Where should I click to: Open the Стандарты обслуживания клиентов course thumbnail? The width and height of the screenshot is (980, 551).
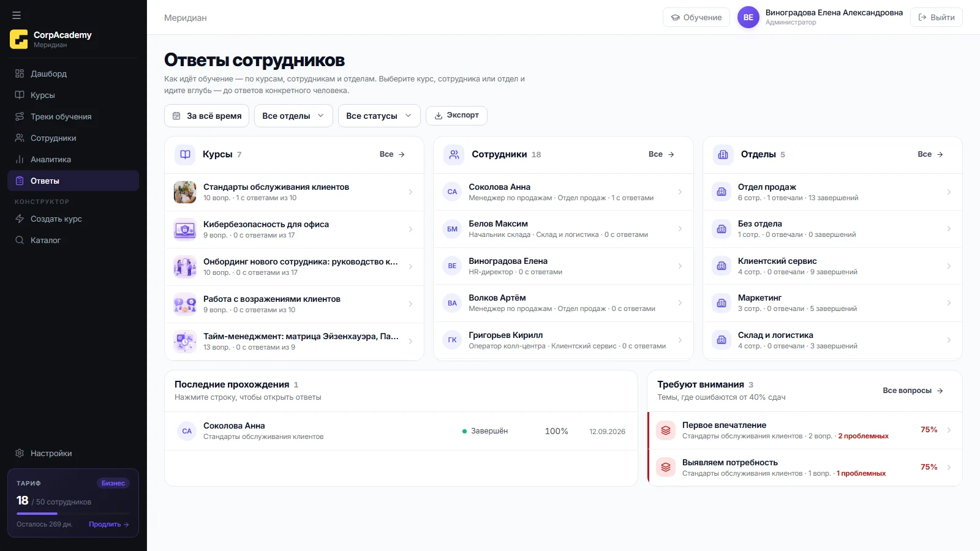[185, 192]
